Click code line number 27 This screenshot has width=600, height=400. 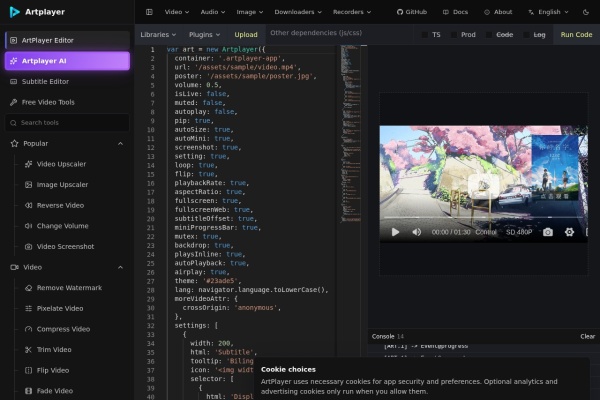(x=150, y=281)
